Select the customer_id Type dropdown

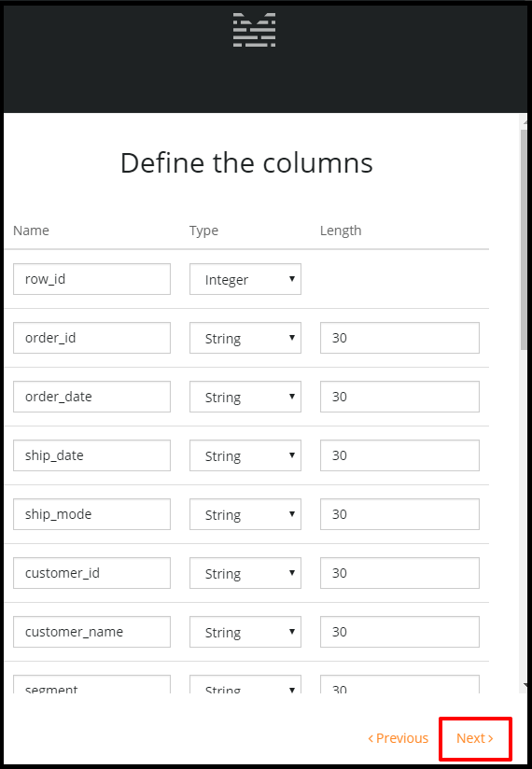tap(245, 573)
